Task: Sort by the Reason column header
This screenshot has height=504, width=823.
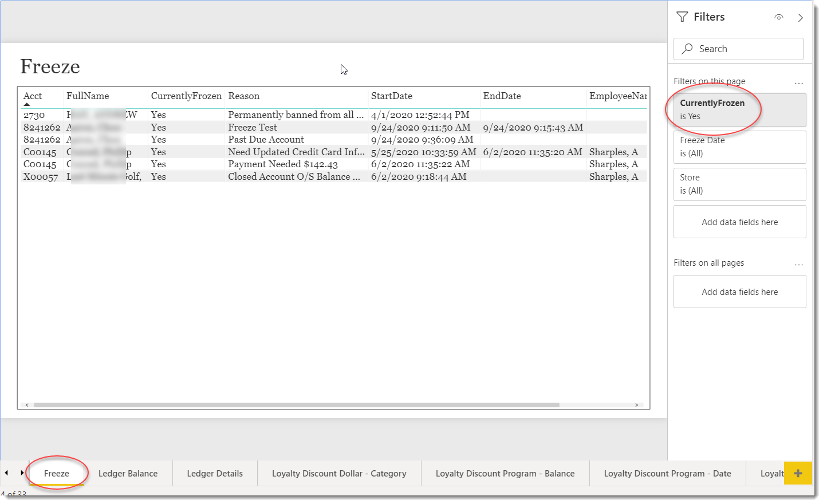Action: tap(244, 96)
